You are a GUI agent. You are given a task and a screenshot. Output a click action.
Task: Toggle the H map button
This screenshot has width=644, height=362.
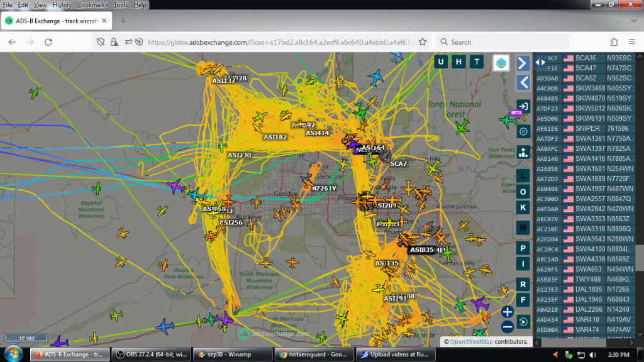point(458,62)
